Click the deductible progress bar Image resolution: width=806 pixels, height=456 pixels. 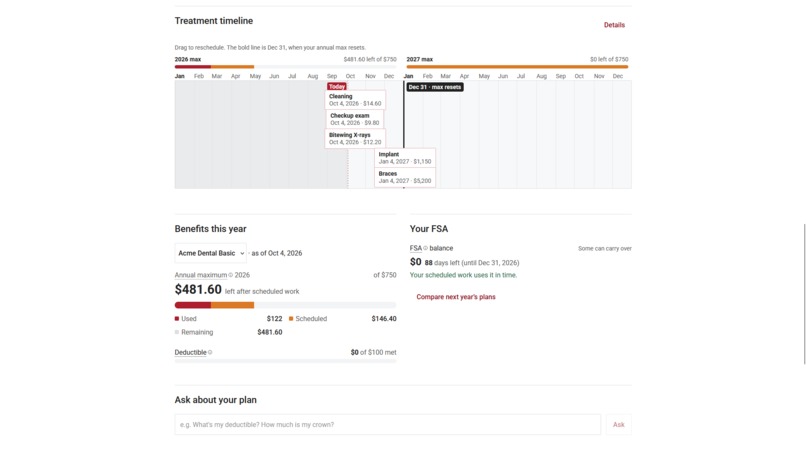(x=285, y=361)
